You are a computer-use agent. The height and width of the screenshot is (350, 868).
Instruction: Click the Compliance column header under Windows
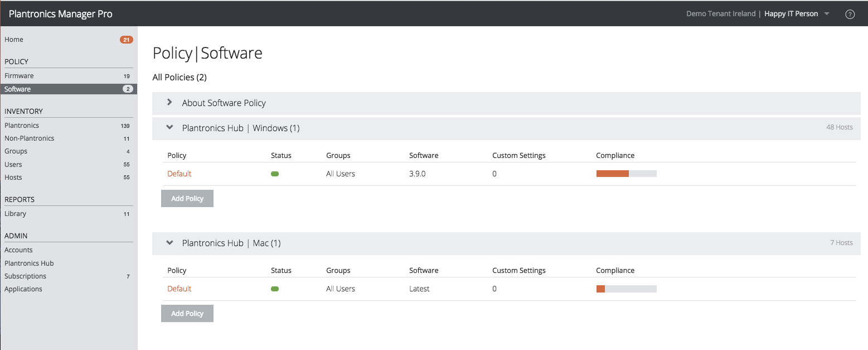pos(615,155)
